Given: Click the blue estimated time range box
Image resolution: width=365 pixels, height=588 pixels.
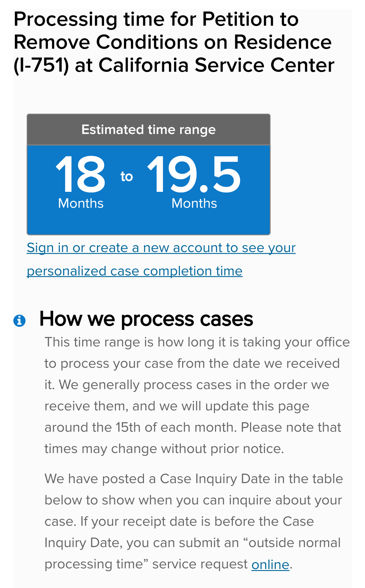Looking at the screenshot, I should pos(149,190).
